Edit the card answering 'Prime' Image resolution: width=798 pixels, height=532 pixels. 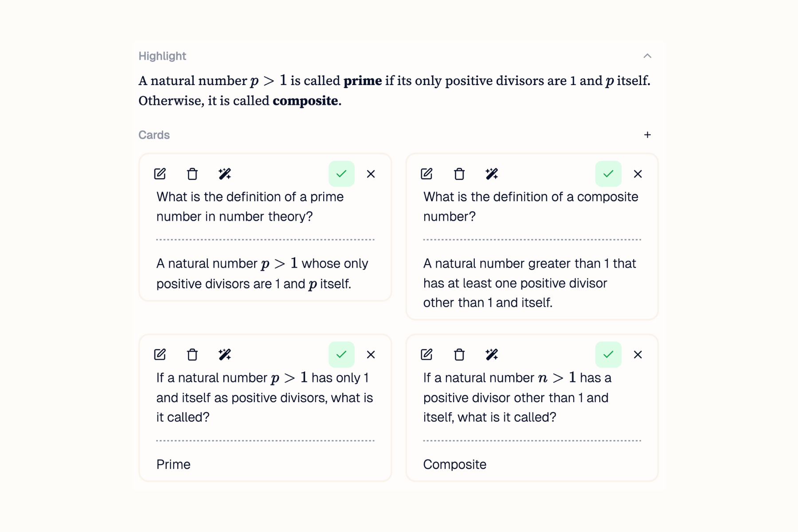tap(160, 354)
